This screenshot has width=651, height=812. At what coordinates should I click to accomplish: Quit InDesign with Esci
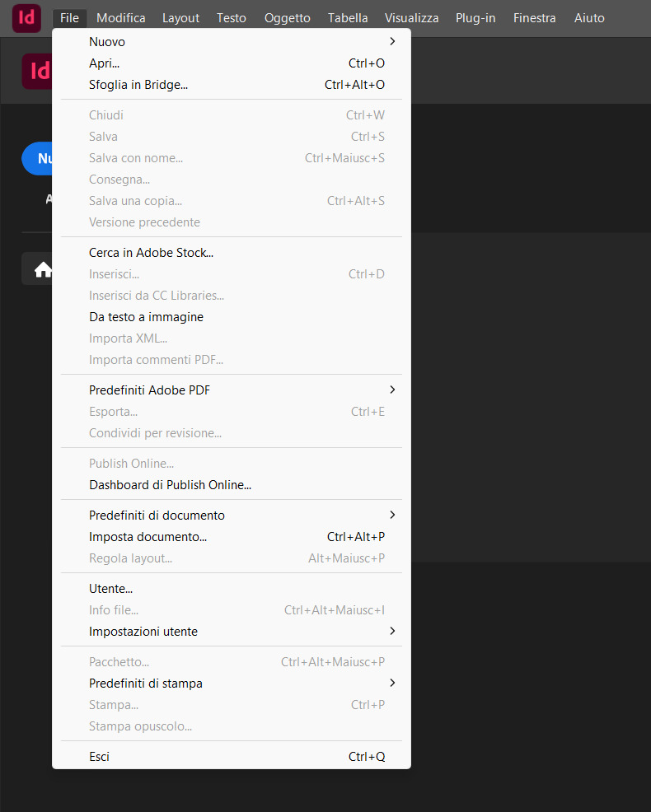[99, 757]
